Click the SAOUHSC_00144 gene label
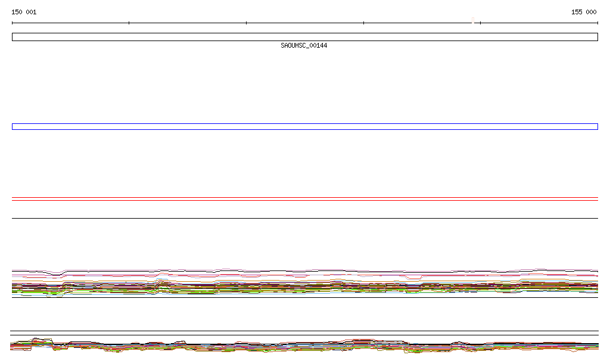The image size is (610, 364). [x=304, y=45]
